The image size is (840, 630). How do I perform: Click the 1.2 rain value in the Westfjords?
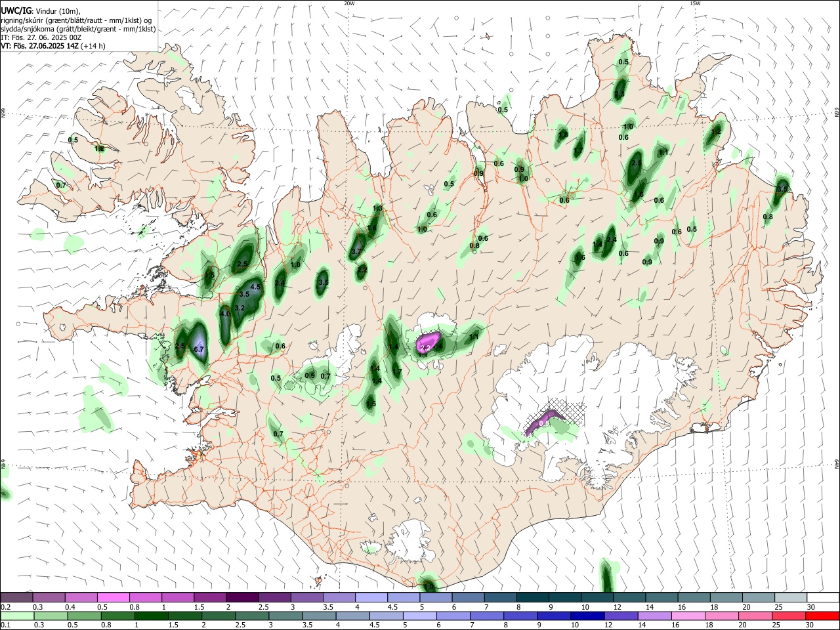(99, 149)
